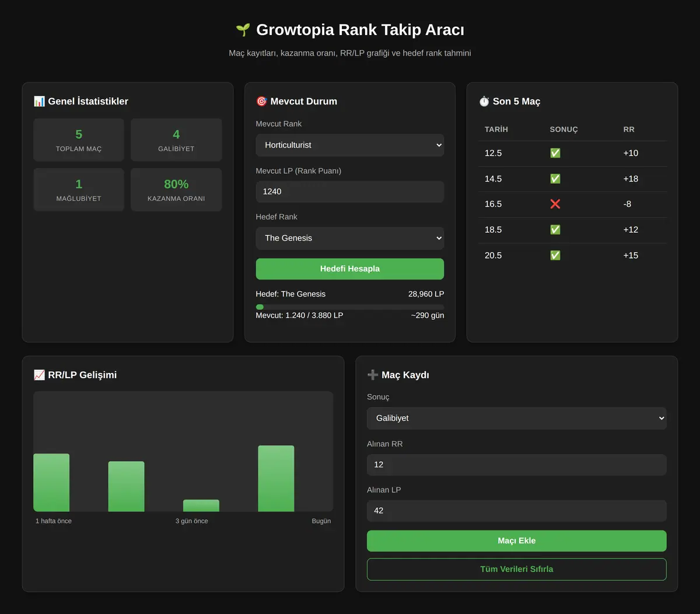
Task: Click the green check icon in the 18.5 row
Action: pyautogui.click(x=555, y=229)
